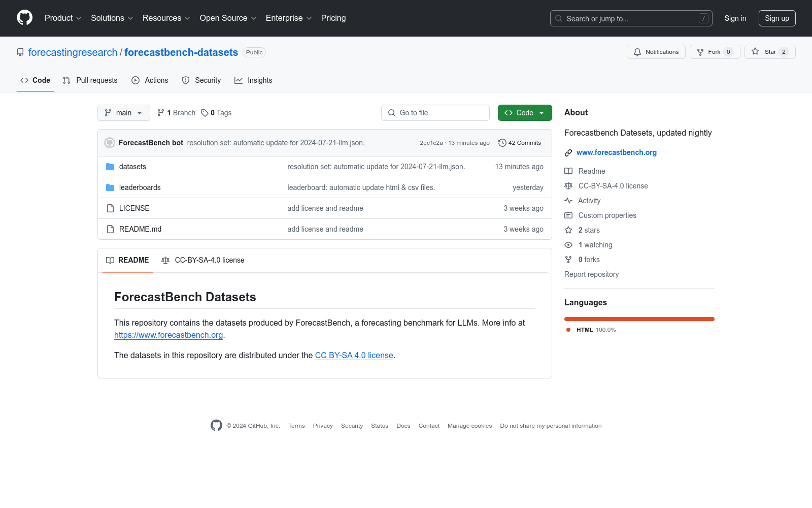Click the LICENSE file icon
Screen dimensions: 812x508
pyautogui.click(x=110, y=208)
